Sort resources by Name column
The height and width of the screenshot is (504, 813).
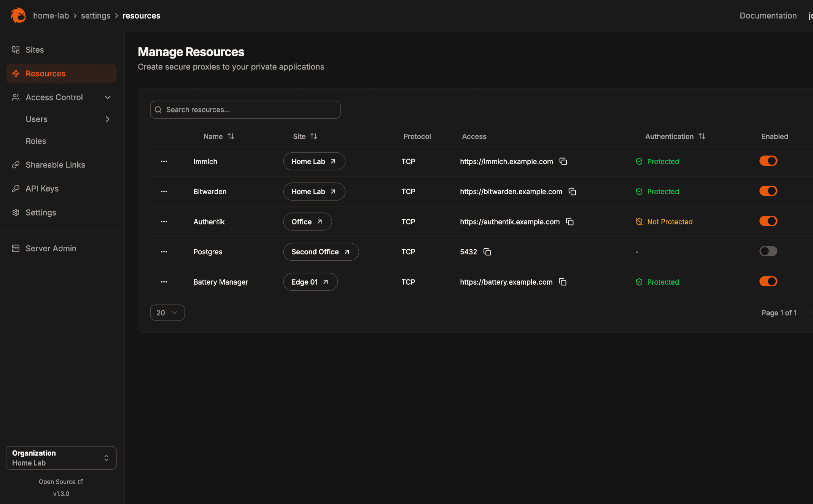coord(219,136)
